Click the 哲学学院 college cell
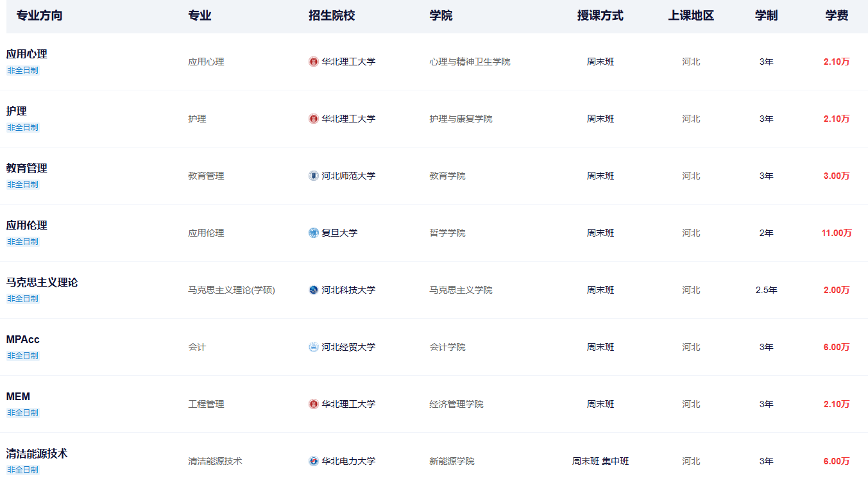Image resolution: width=868 pixels, height=488 pixels. [x=447, y=233]
